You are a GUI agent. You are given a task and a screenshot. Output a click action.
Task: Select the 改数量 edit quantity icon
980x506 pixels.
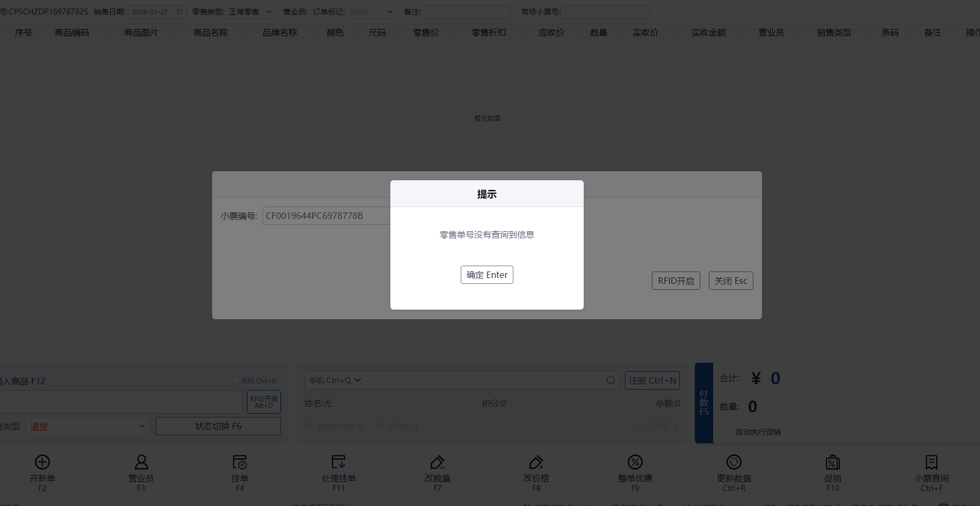point(437,462)
